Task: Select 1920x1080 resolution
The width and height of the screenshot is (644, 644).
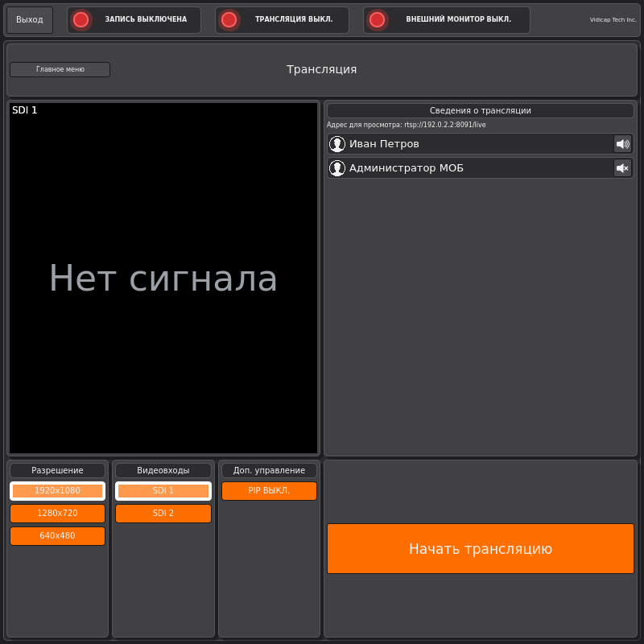Action: [x=57, y=491]
